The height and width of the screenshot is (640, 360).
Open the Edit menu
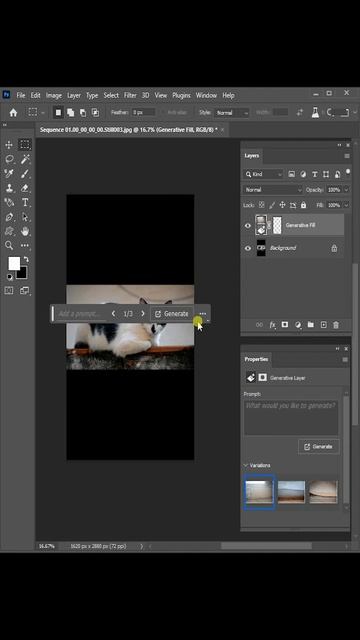[36, 95]
